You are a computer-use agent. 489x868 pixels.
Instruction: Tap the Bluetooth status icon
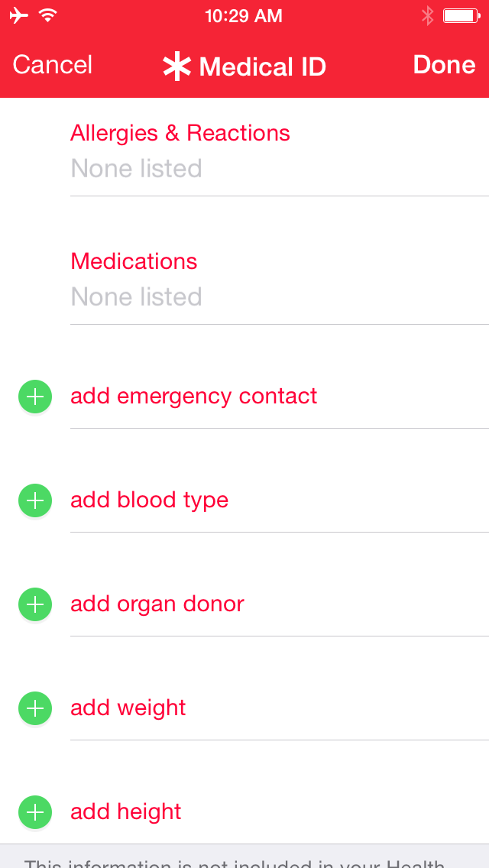tap(428, 15)
